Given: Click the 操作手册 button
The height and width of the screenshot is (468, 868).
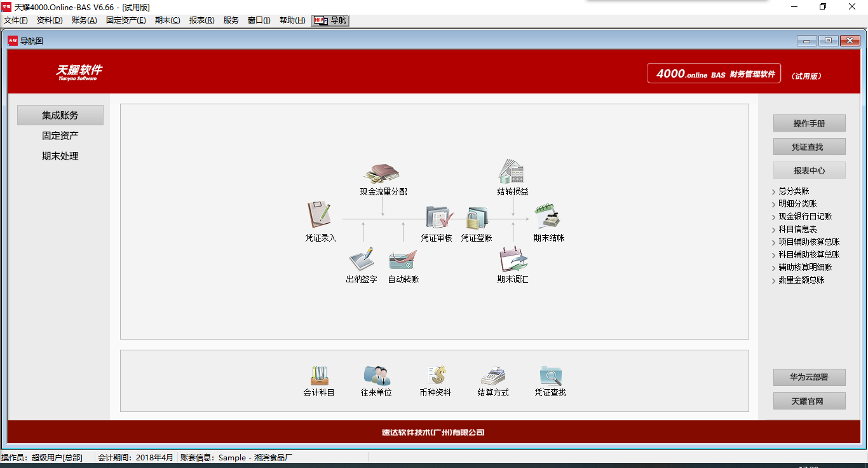Looking at the screenshot, I should 810,123.
